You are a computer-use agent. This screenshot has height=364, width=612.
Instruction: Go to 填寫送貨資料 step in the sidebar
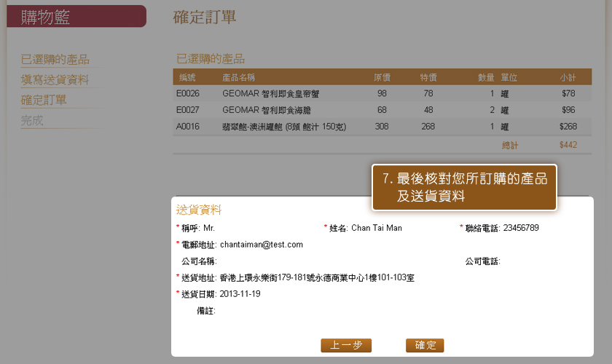tap(55, 80)
